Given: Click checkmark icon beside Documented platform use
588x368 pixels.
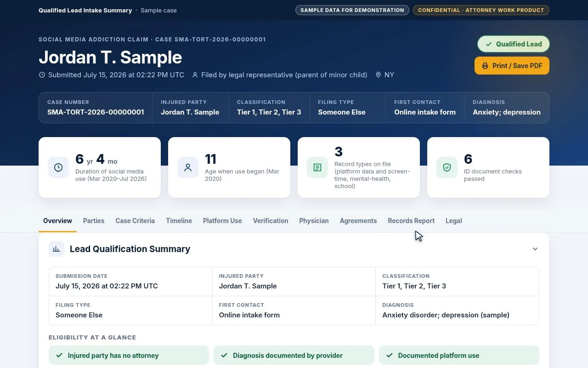Looking at the screenshot, I should [x=390, y=355].
